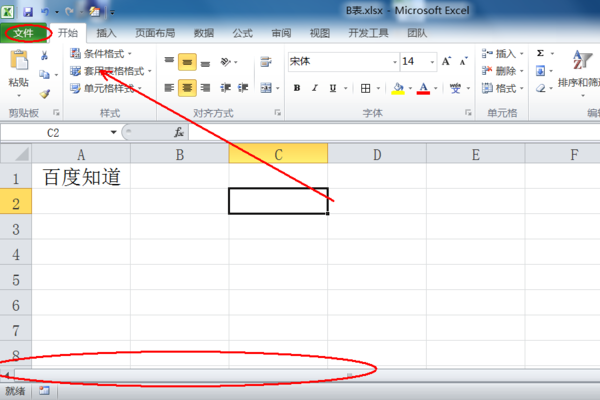Click the borders icon

pos(365,88)
